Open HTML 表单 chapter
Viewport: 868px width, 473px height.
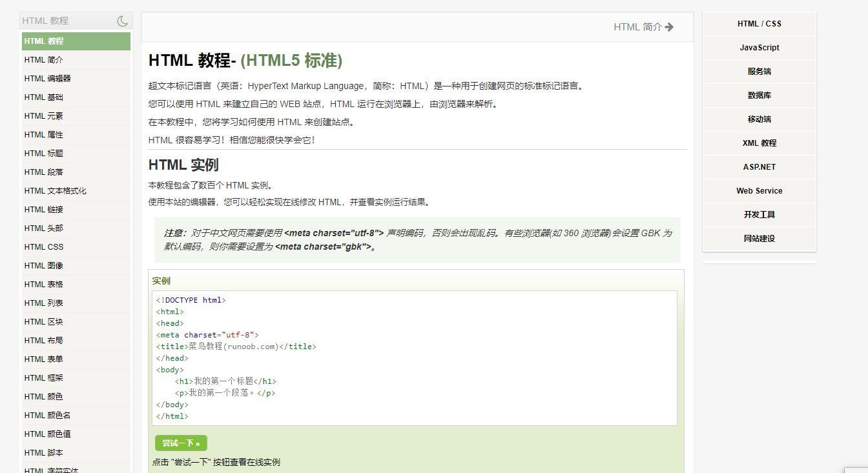[x=76, y=359]
